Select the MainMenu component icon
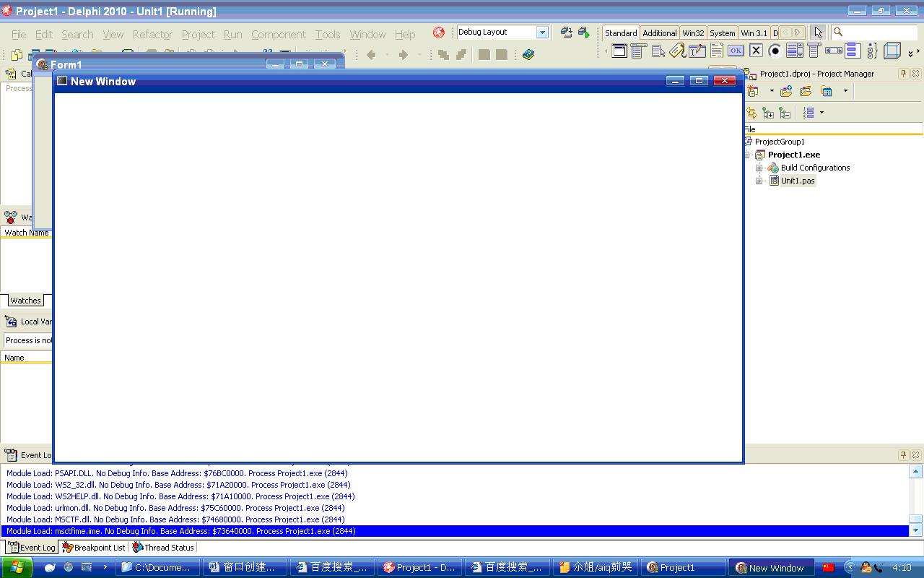The width and height of the screenshot is (924, 578). (x=638, y=51)
